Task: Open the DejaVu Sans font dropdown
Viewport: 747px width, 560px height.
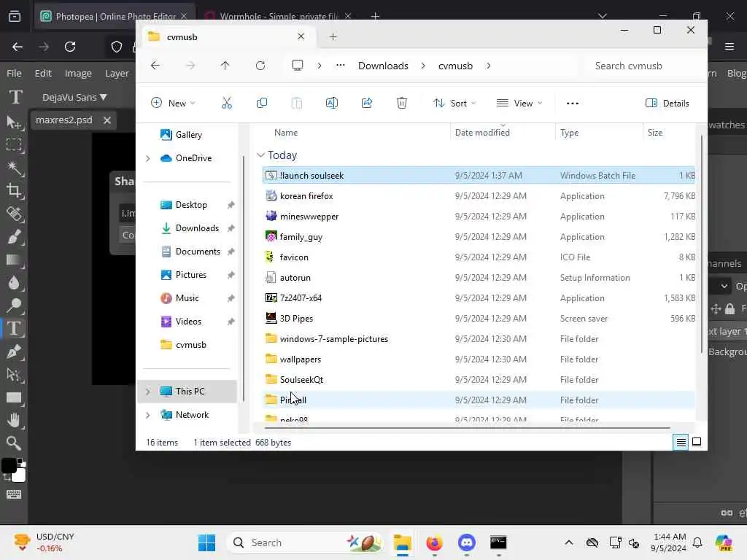Action: click(x=74, y=97)
